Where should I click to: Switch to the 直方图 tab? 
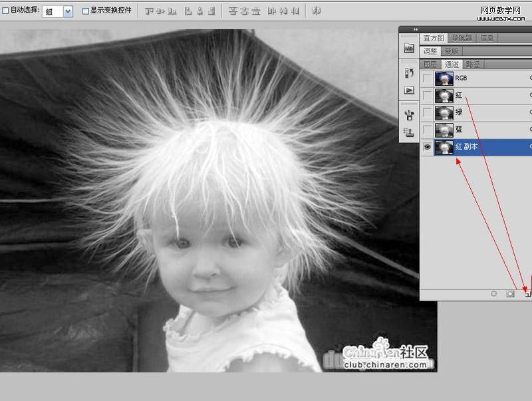[434, 39]
